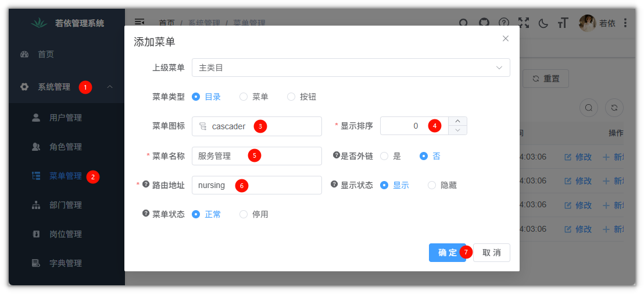
Task: Click the 显示排序 number field
Action: point(414,126)
